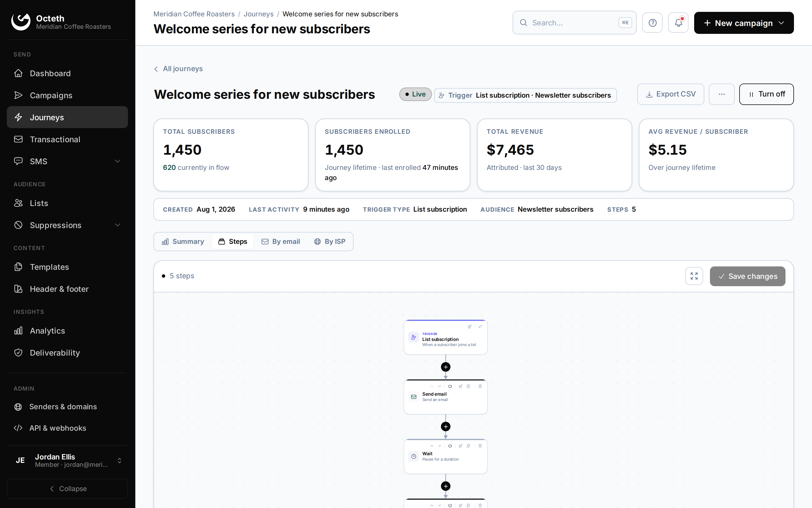
Task: Delete the Send email step
Action: coord(480,386)
